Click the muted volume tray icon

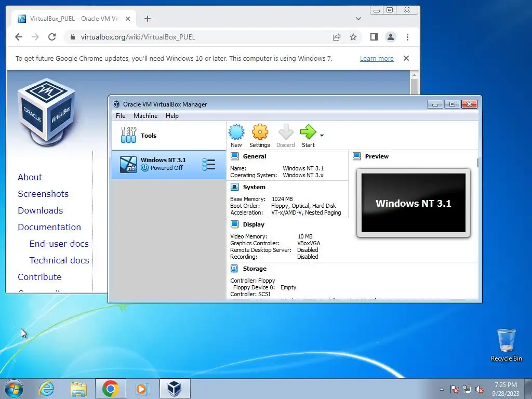click(480, 390)
